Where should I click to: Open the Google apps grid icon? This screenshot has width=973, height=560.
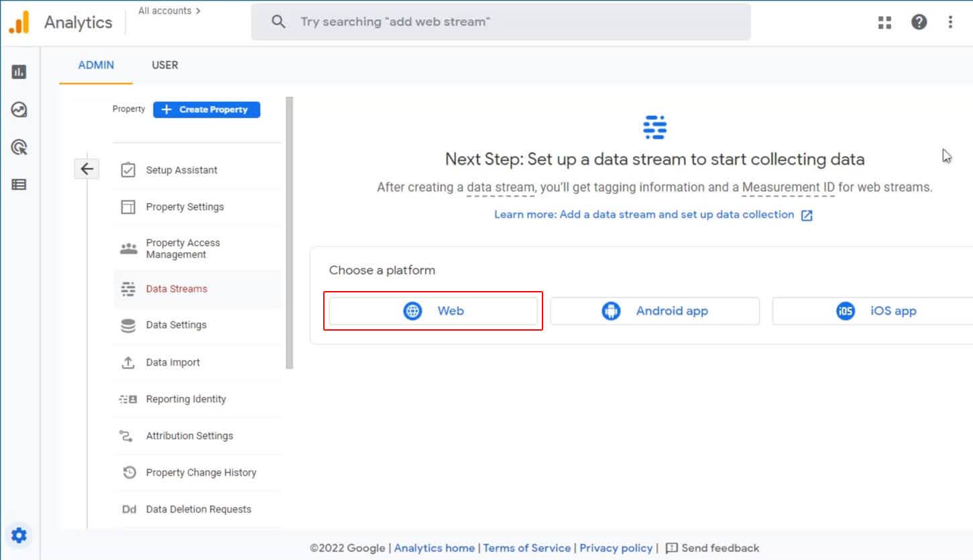884,22
